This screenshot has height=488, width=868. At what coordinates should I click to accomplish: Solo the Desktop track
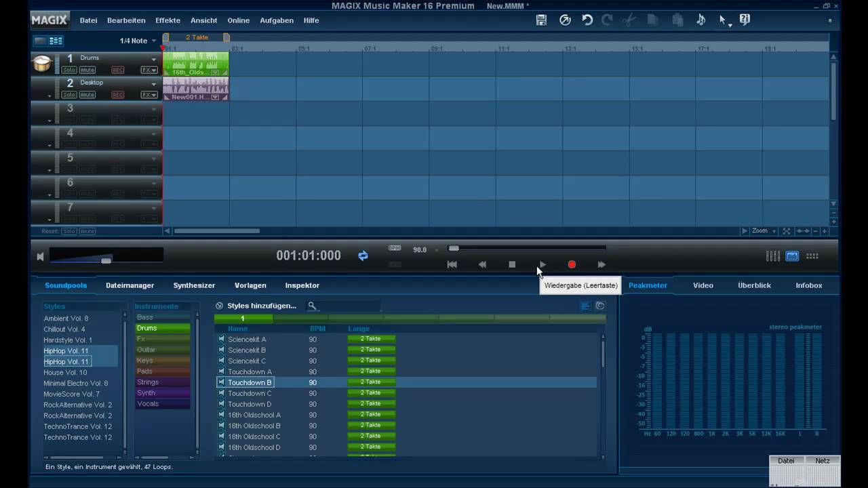(69, 95)
